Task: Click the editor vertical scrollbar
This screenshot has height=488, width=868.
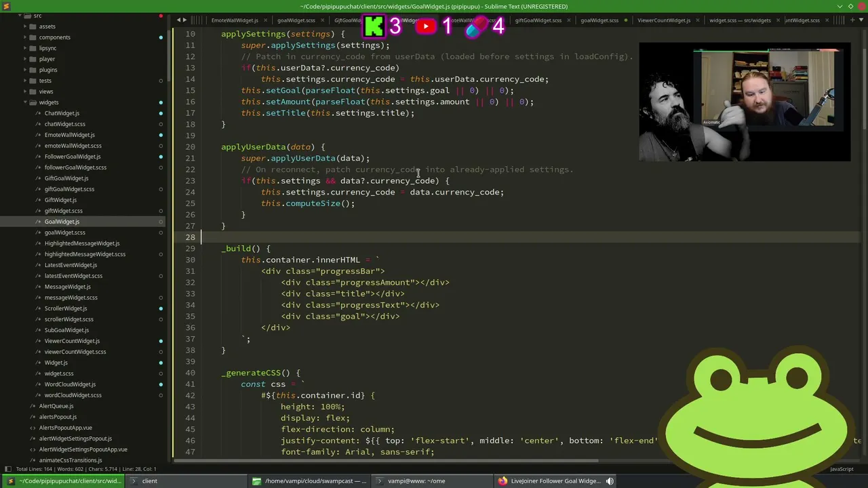Action: [x=863, y=88]
